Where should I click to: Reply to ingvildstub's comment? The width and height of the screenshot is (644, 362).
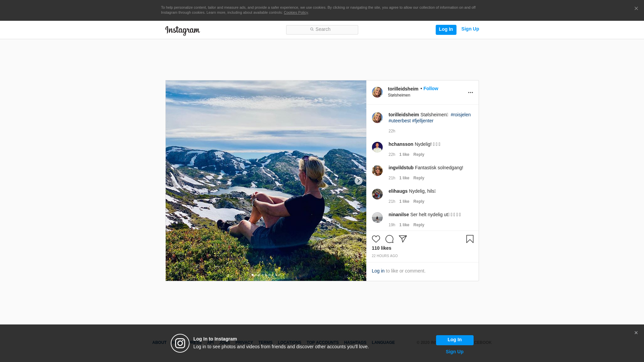coord(419,178)
